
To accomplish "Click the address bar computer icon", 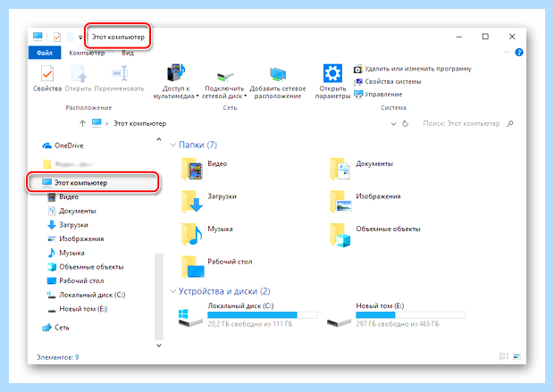I will [97, 123].
